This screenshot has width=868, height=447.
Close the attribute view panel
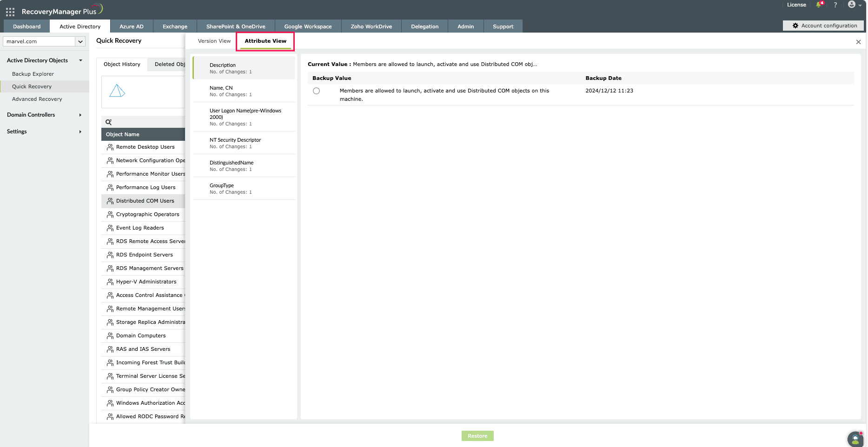point(858,42)
